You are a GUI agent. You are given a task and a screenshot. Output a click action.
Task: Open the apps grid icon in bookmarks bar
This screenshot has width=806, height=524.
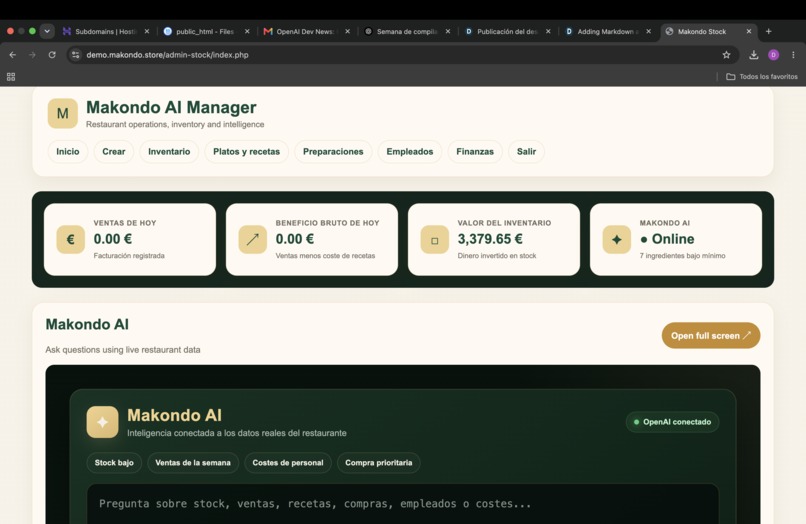point(11,77)
